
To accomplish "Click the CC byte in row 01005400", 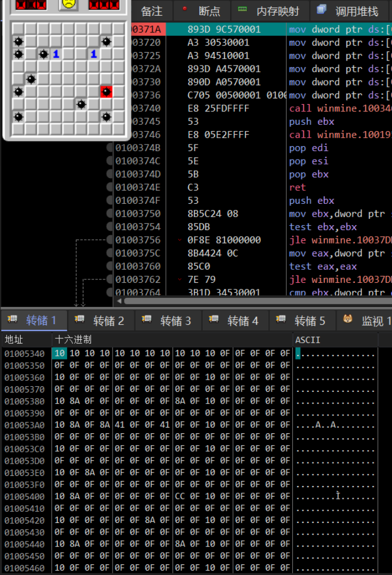I will (x=180, y=496).
